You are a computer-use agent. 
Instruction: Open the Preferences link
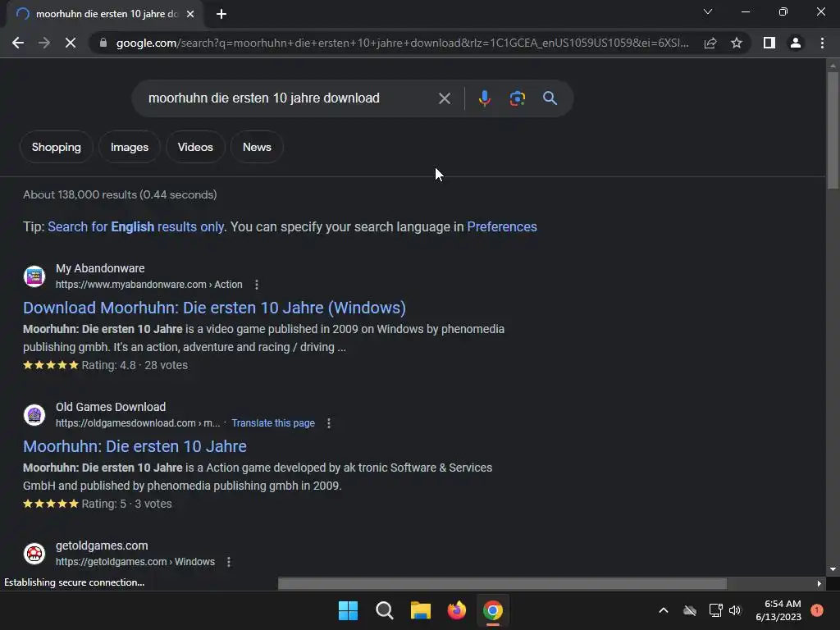click(502, 226)
